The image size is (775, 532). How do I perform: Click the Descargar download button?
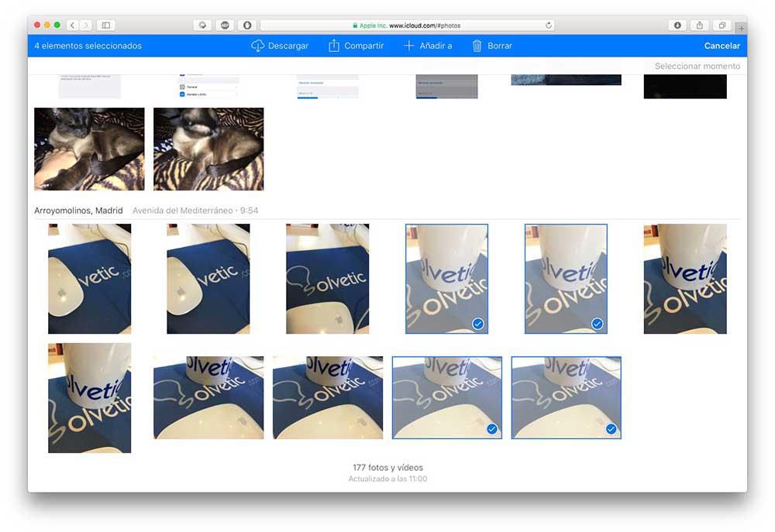pyautogui.click(x=280, y=46)
